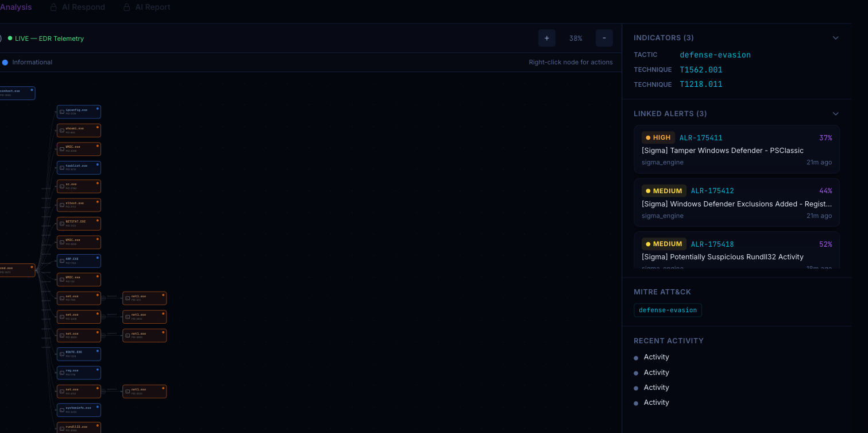Open alert ALR-175418 link
868x433 pixels.
[x=712, y=244]
